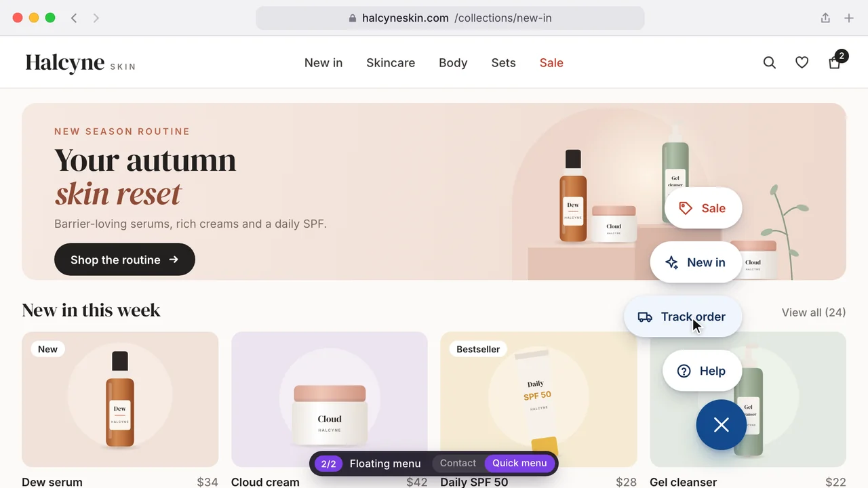Go back with the browser back arrow
The width and height of the screenshot is (868, 488).
[74, 18]
